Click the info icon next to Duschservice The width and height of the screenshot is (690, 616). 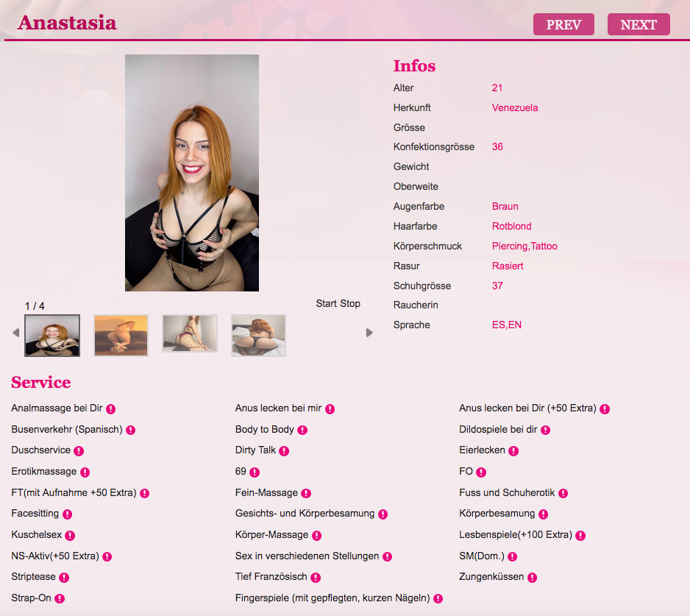(79, 451)
